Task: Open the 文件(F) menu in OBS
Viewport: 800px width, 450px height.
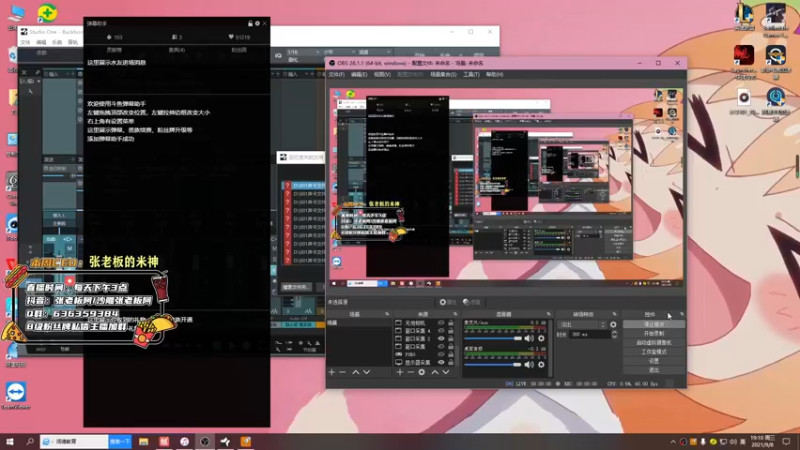Action: coord(336,74)
